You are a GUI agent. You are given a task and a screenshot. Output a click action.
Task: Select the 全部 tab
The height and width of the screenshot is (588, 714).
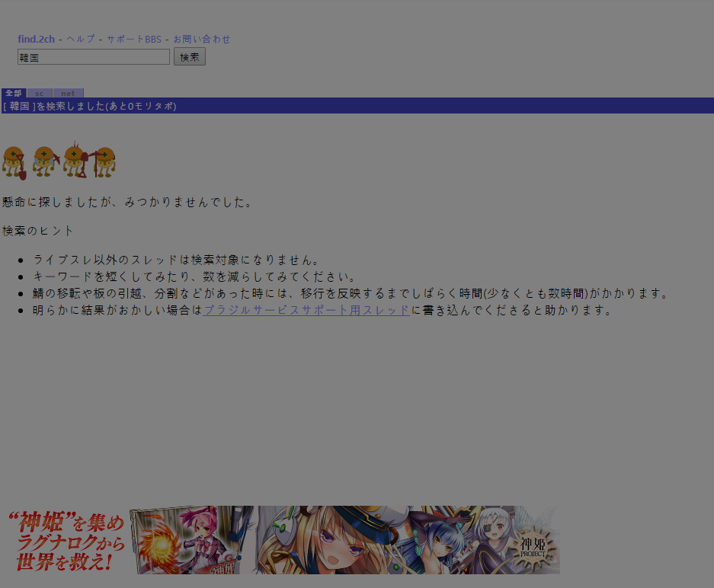tap(14, 93)
